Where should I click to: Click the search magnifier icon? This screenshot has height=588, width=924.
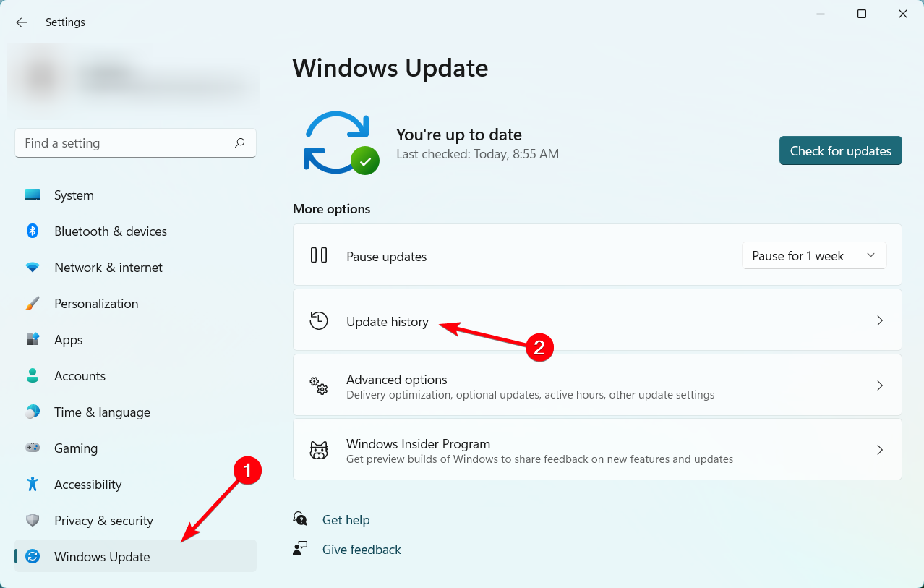[240, 143]
